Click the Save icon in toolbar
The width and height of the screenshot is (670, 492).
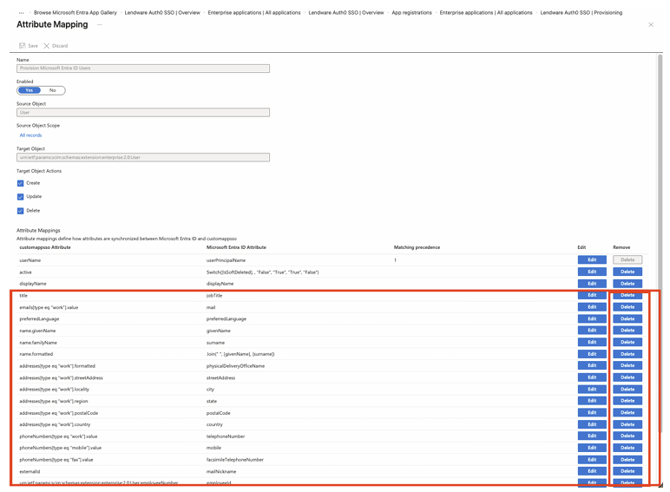coord(22,46)
